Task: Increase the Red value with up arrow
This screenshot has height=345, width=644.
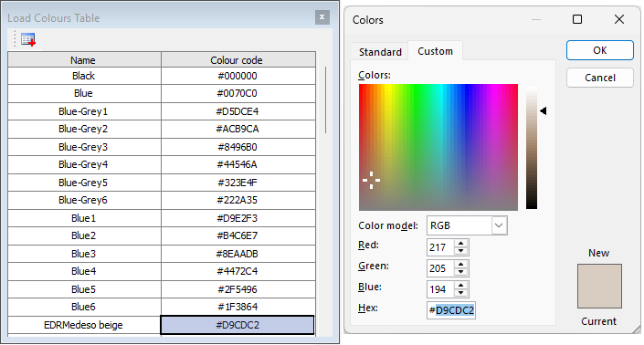Action: pyautogui.click(x=460, y=244)
